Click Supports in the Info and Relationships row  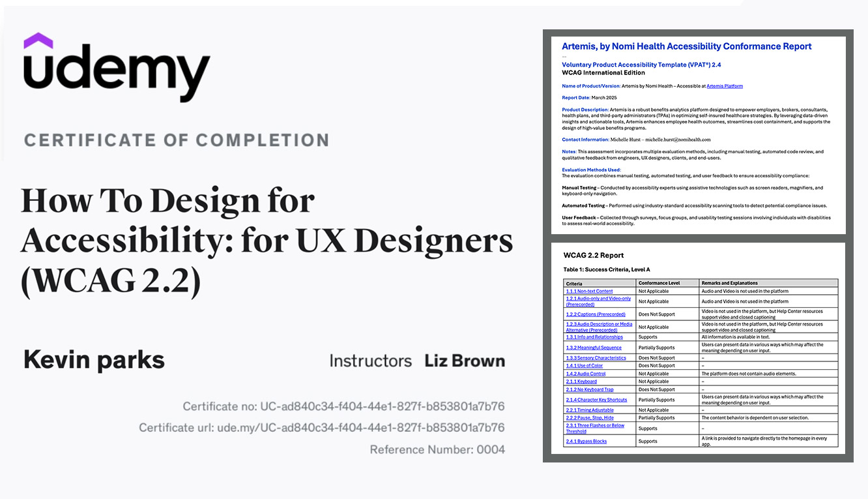[x=648, y=337]
